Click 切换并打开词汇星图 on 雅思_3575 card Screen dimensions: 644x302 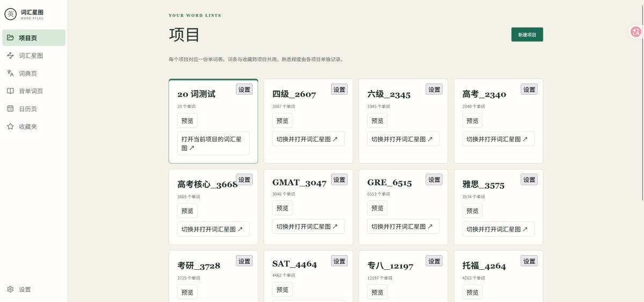498,229
